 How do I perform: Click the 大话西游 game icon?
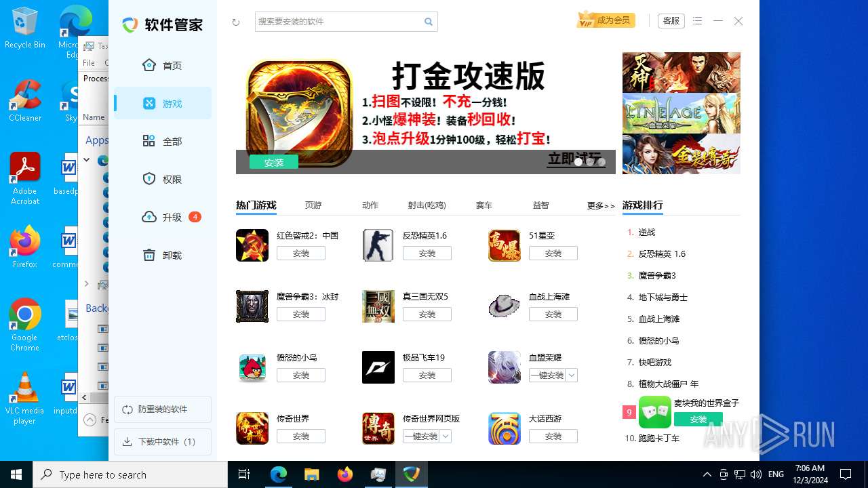tap(505, 428)
